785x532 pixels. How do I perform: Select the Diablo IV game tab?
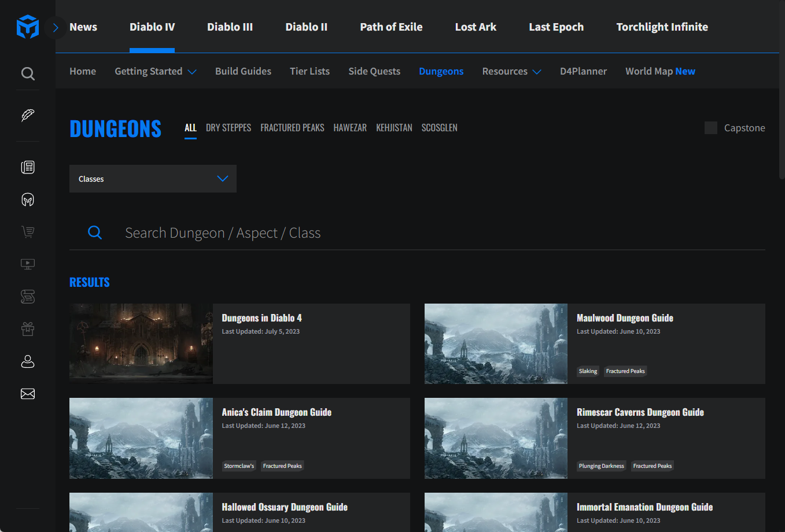152,27
